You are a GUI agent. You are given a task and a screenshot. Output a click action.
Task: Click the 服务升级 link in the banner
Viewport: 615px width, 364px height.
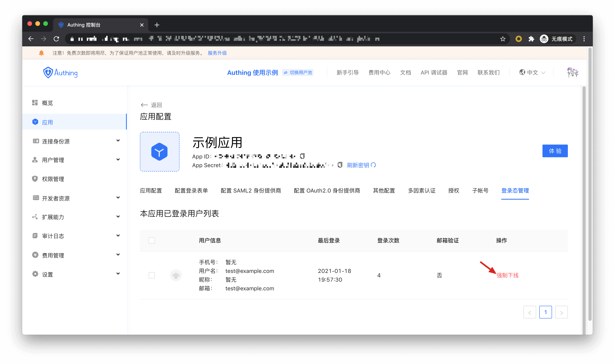[217, 53]
